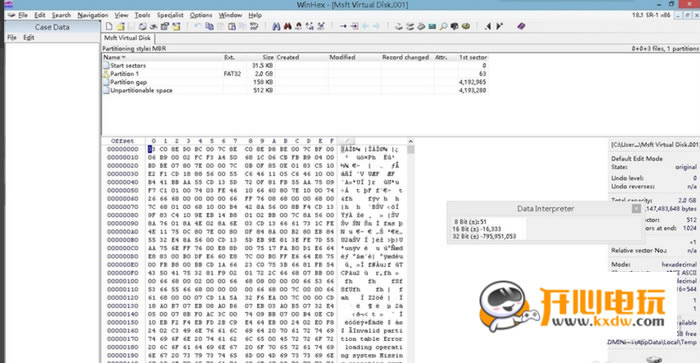Click 'Invalid parti' text in hex view
The image size is (700, 363).
[374, 331]
